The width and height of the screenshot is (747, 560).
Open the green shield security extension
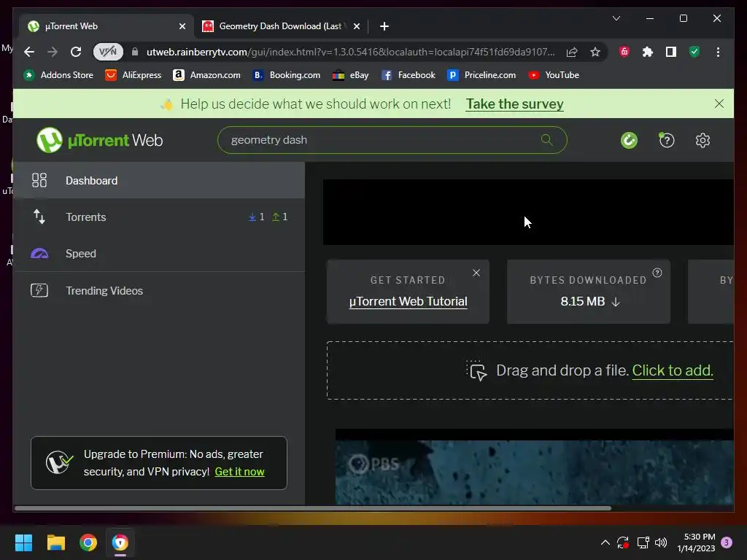(694, 52)
